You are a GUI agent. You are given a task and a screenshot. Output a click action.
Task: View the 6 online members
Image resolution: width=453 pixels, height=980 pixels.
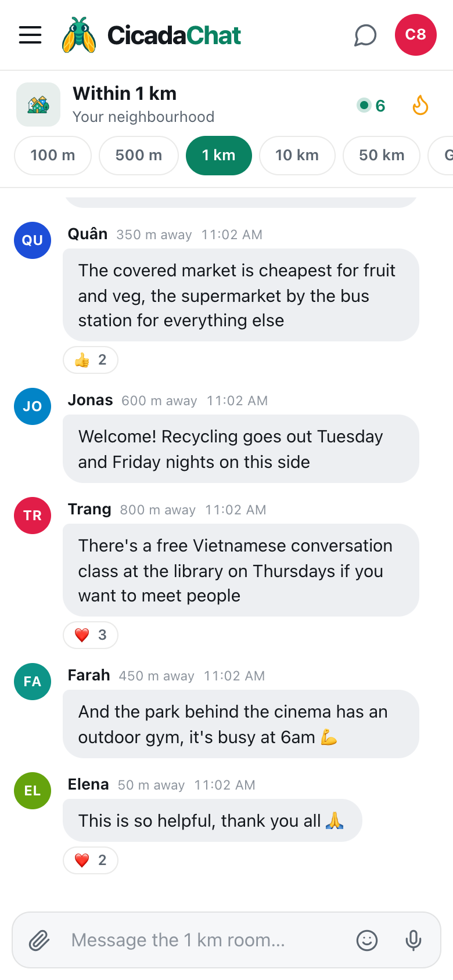(x=372, y=106)
